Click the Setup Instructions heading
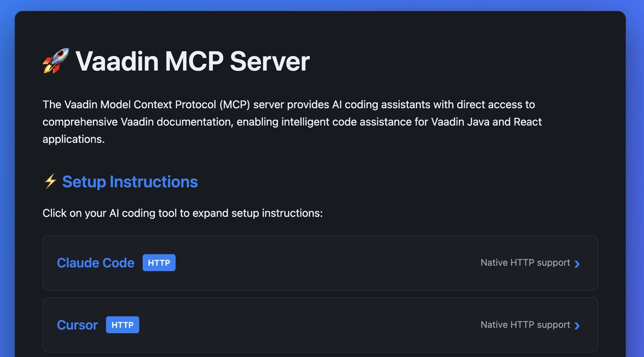This screenshot has height=357, width=644. (x=130, y=182)
